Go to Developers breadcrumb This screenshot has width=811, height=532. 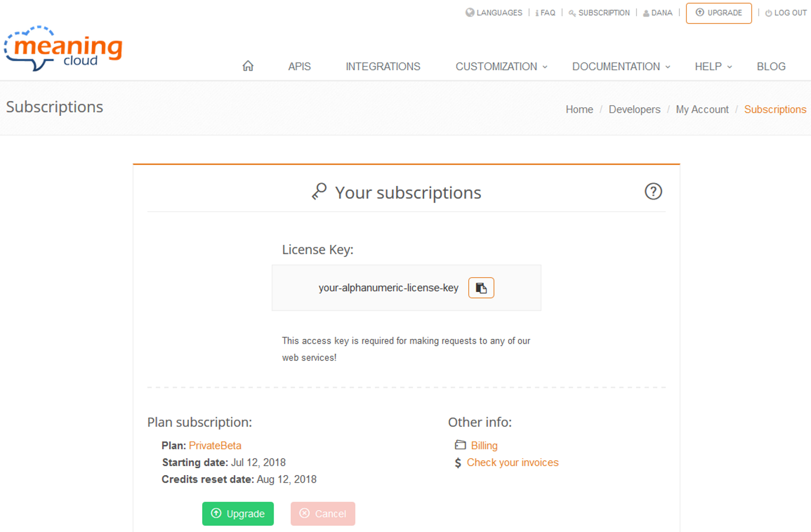[634, 109]
